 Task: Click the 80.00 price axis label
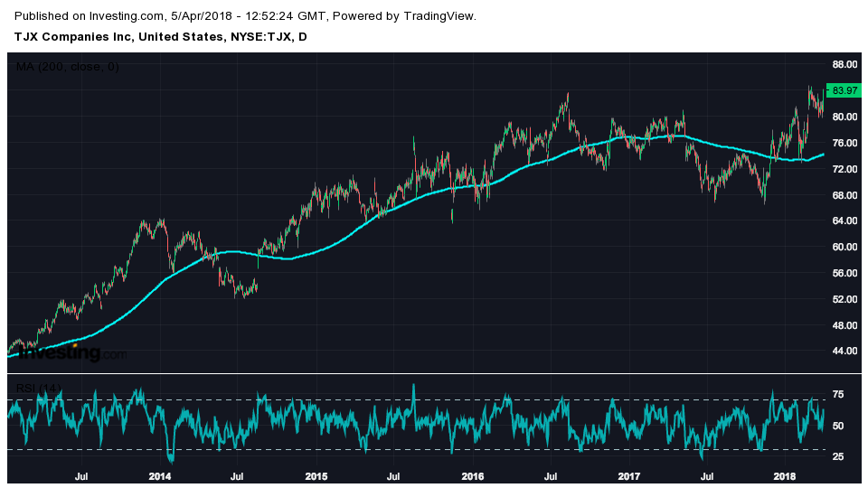844,117
